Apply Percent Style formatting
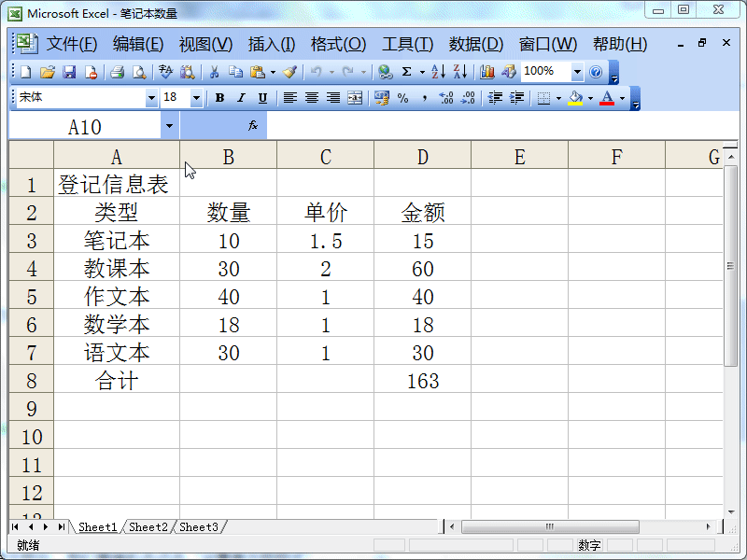 pos(401,98)
